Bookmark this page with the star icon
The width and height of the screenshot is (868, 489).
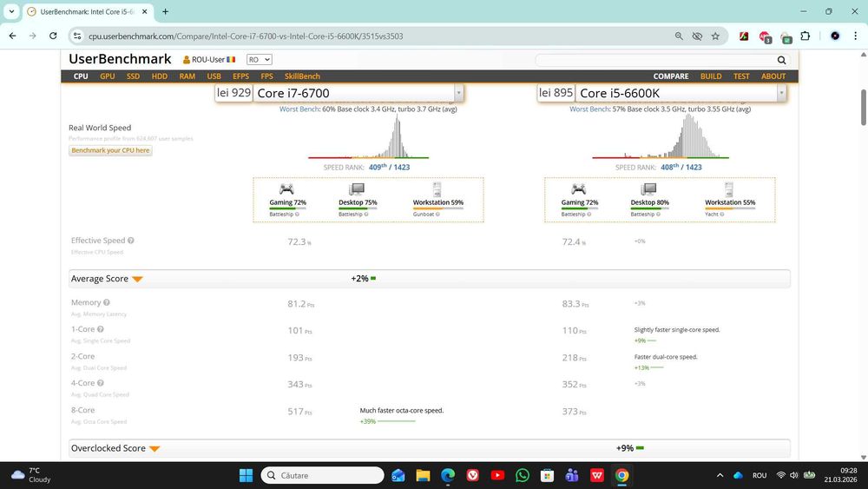[715, 36]
